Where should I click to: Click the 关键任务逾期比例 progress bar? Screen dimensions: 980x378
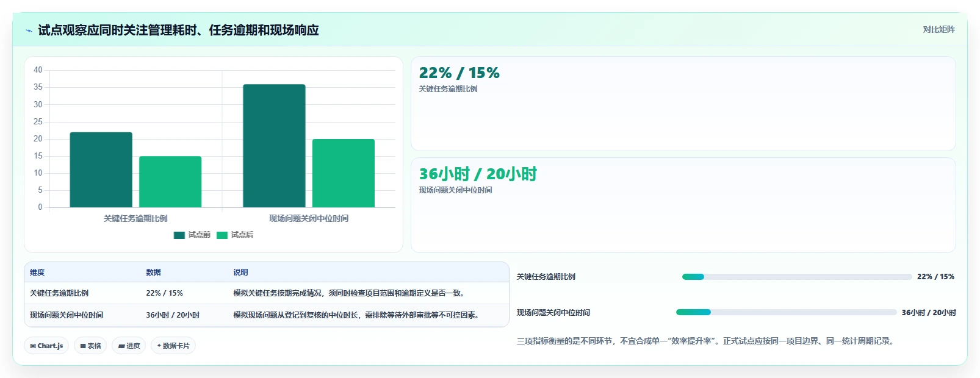(x=797, y=277)
